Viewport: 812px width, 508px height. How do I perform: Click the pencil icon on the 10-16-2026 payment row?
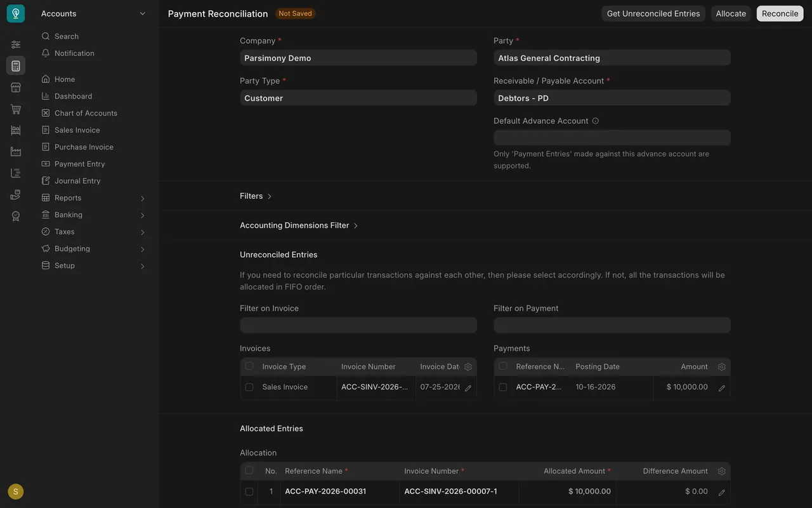tap(721, 388)
